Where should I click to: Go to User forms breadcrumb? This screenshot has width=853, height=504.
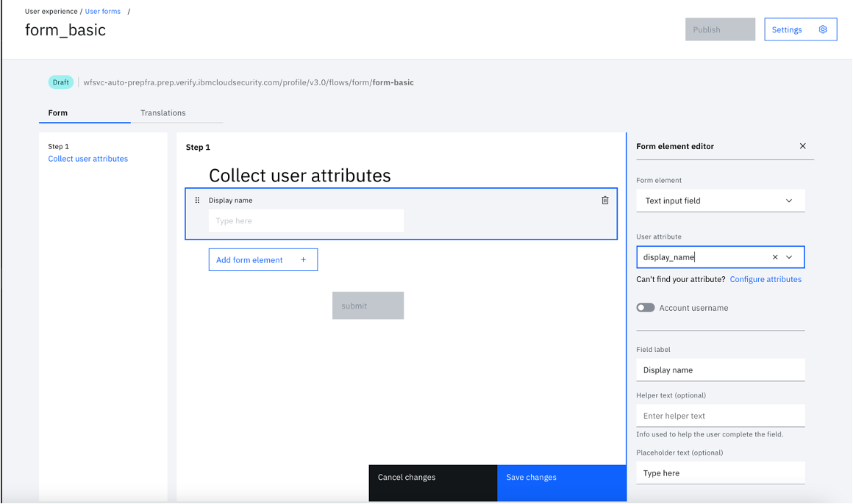(x=103, y=12)
